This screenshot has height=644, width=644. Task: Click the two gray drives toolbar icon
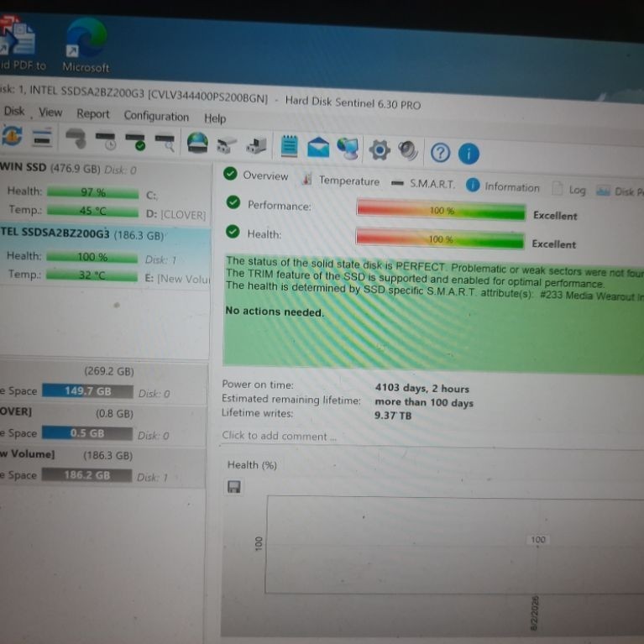(227, 145)
